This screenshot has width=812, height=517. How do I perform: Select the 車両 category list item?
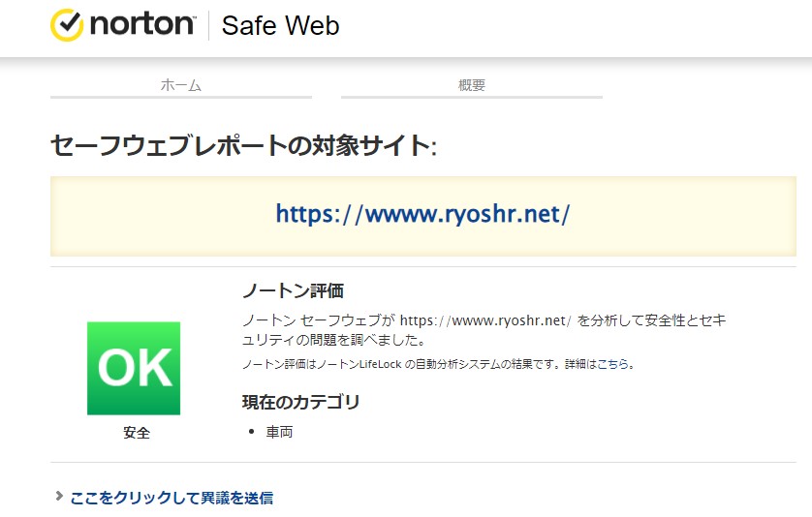pyautogui.click(x=280, y=432)
